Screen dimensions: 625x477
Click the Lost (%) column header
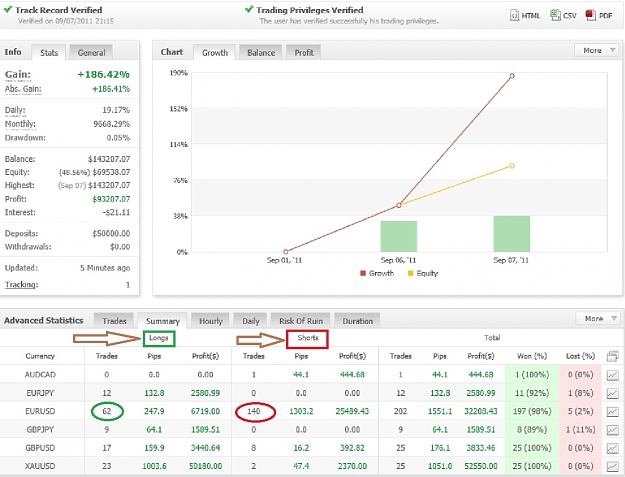(x=580, y=356)
